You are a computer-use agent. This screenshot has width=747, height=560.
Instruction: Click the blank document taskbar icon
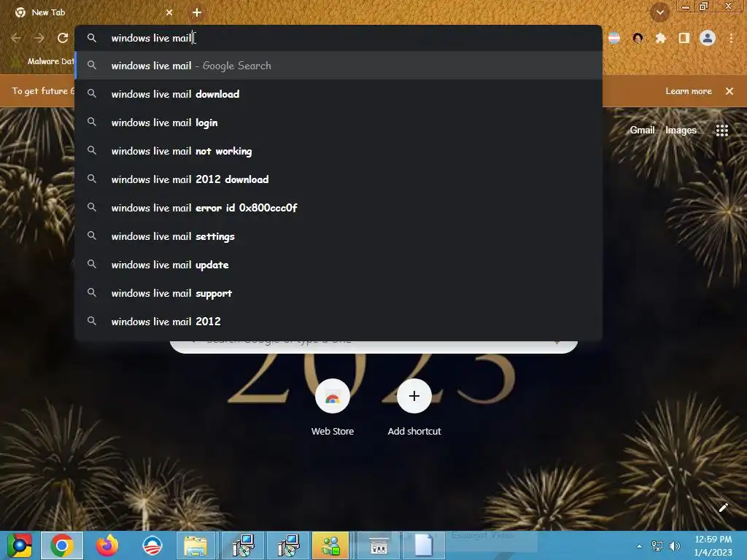click(423, 545)
